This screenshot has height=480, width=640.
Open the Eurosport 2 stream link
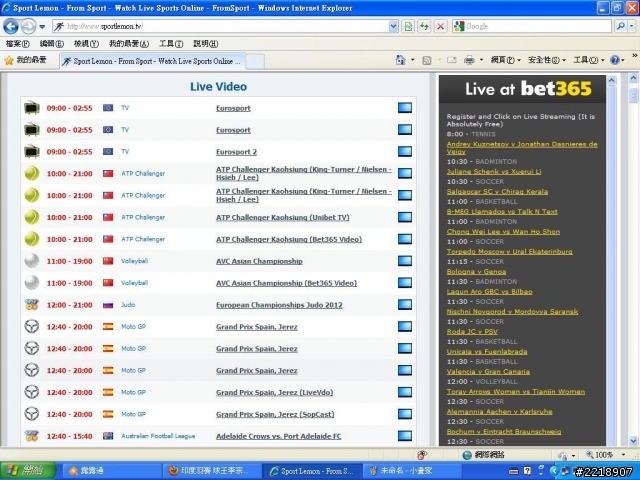236,152
